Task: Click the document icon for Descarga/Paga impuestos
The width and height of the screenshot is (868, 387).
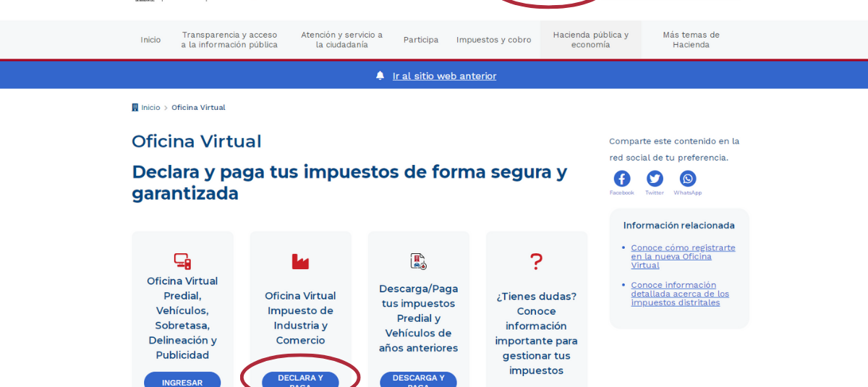Action: 418,261
